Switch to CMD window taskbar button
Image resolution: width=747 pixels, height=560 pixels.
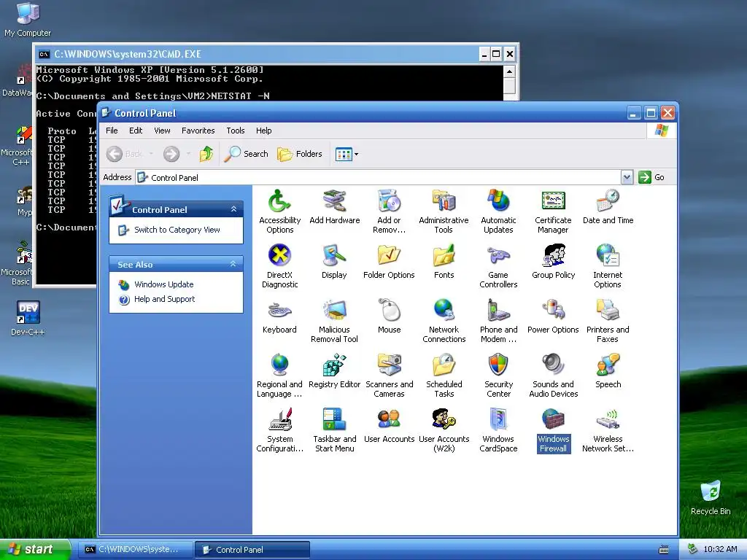(135, 550)
